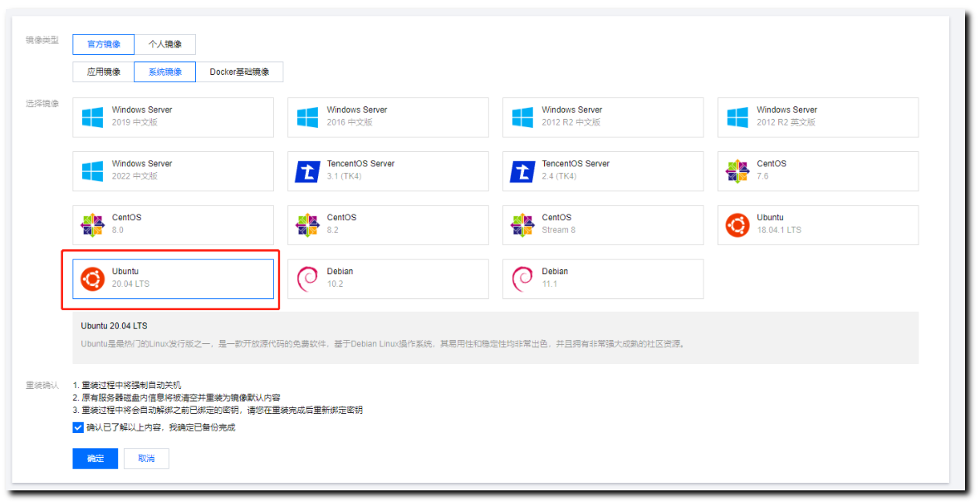Pick the TencentOS Server 3.1 (TK4) text
Screen dimensions: 980x502
tap(360, 170)
